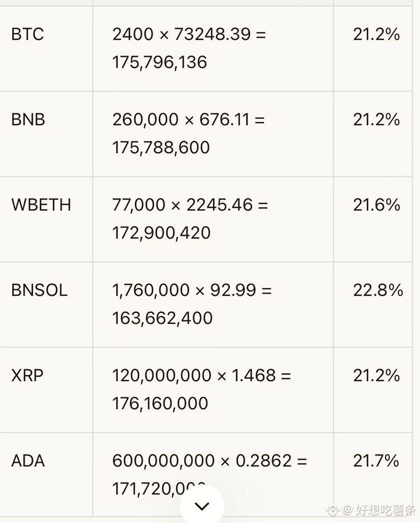Click the 21.6% percentage for WBETH
Image resolution: width=420 pixels, height=523 pixels.
[x=377, y=205]
